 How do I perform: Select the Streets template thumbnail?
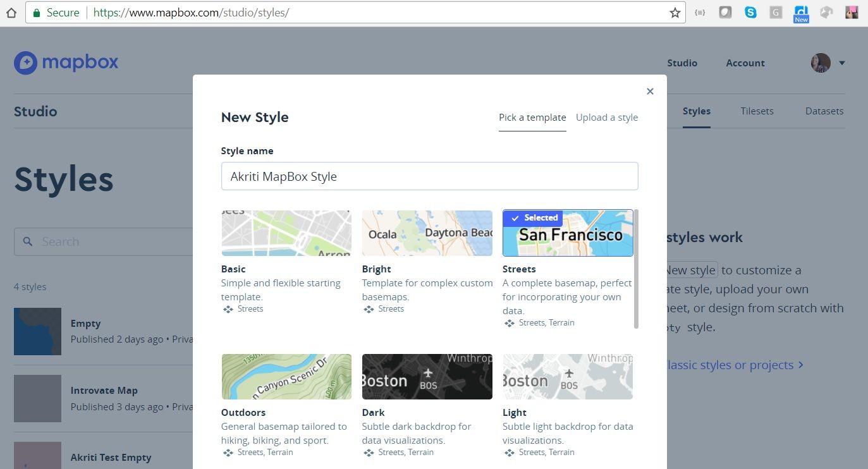pos(568,233)
